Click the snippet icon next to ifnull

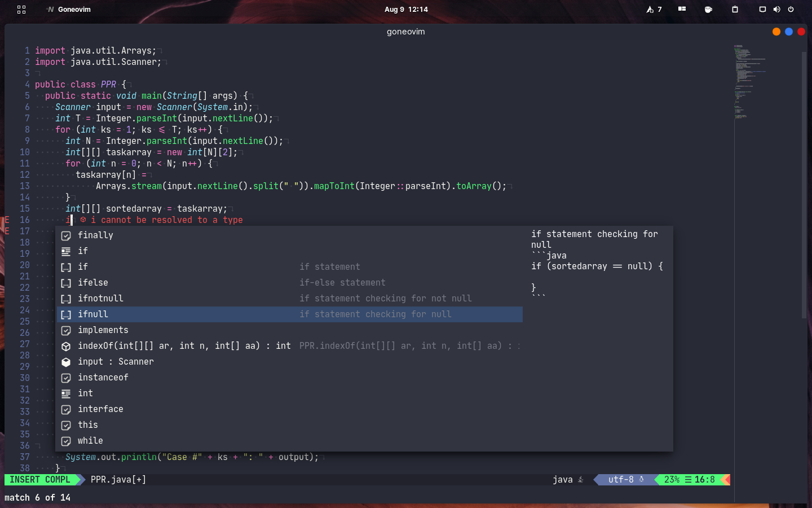(x=65, y=314)
